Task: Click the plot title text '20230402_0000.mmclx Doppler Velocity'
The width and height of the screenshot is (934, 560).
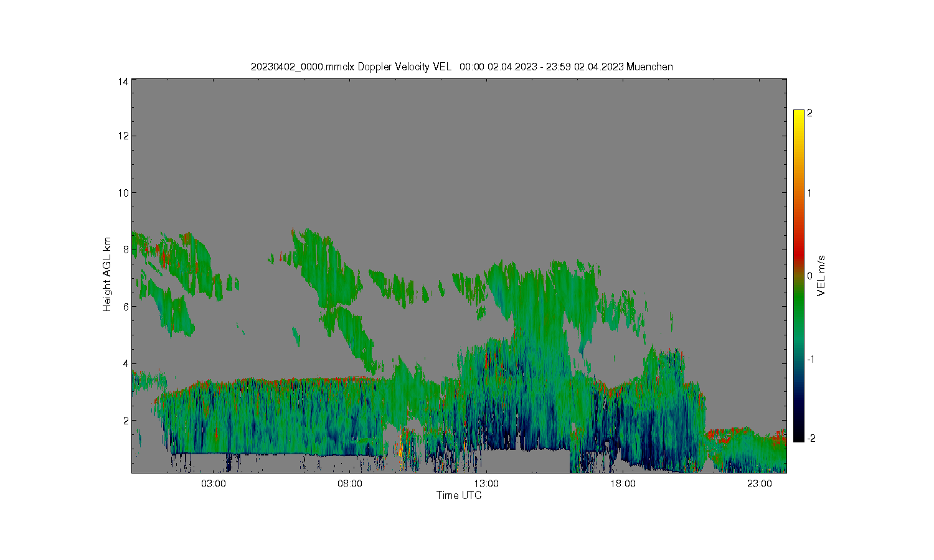Action: 340,67
